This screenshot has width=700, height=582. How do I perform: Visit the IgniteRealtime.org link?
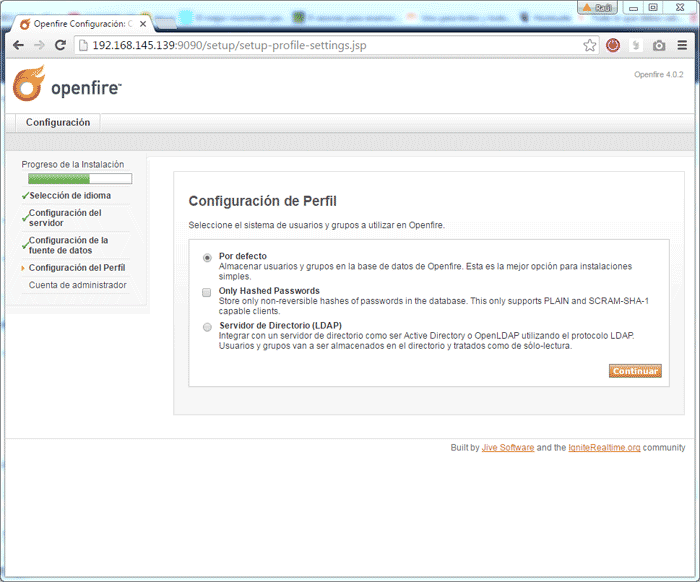pyautogui.click(x=605, y=448)
